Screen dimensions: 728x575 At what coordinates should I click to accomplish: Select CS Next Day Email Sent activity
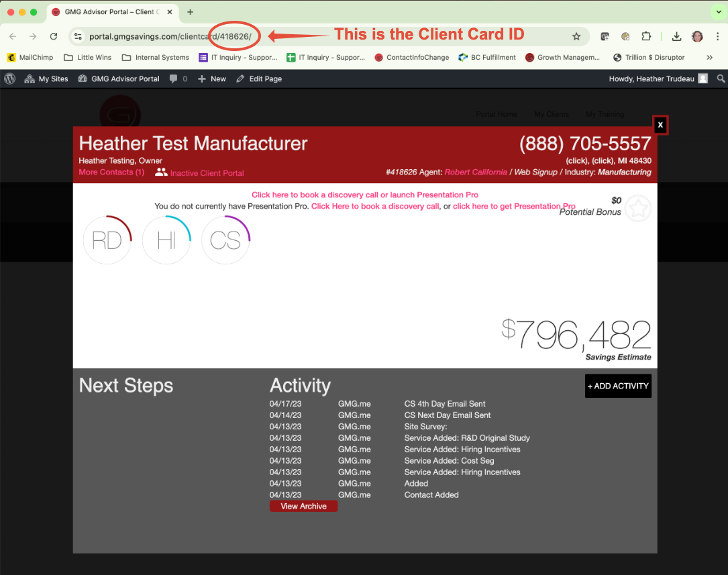tap(447, 415)
